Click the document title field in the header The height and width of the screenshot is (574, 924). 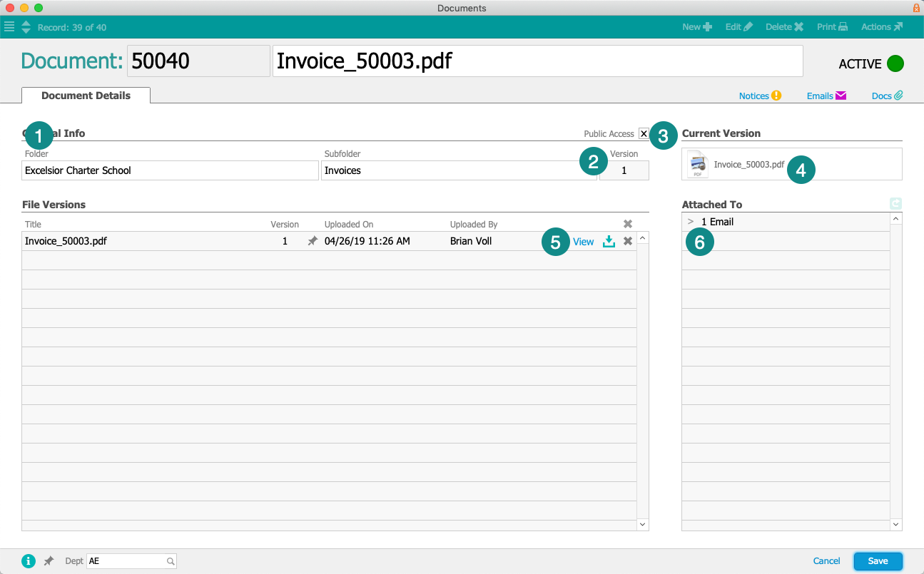[x=538, y=61]
